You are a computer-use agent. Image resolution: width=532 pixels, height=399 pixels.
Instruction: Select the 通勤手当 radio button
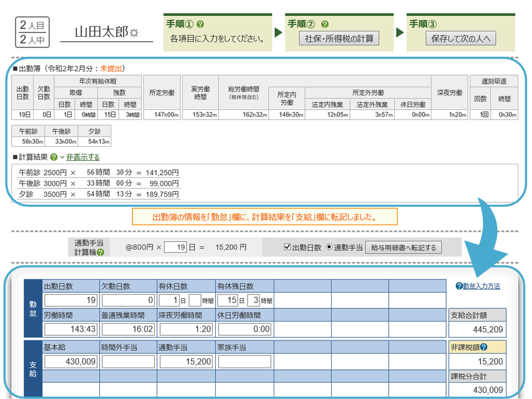tap(330, 247)
